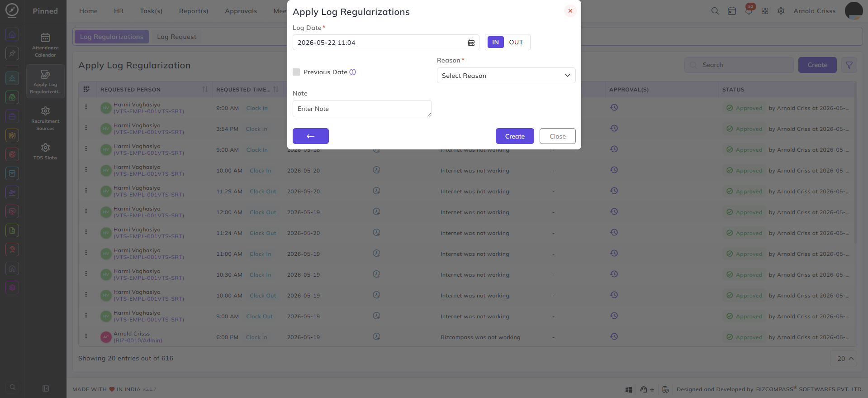The image size is (868, 398).
Task: Open the HR menu
Action: coord(119,11)
